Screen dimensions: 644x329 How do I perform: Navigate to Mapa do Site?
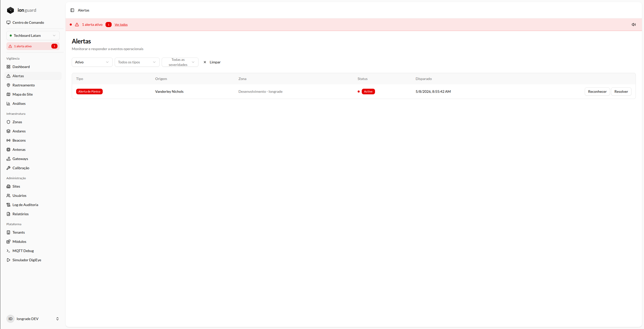[33, 94]
